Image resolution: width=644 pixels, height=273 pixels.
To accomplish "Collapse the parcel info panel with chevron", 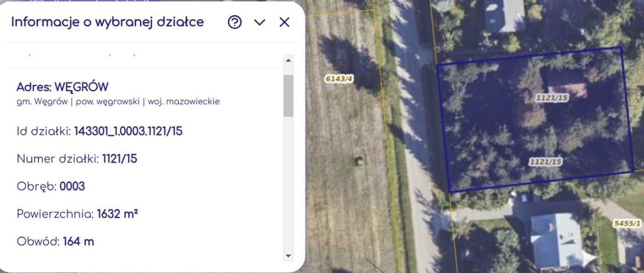I will 260,23.
